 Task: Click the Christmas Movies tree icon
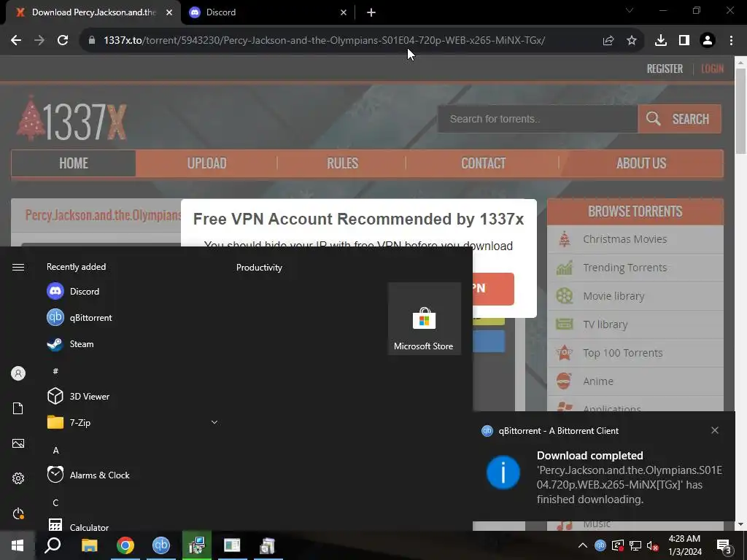coord(565,239)
